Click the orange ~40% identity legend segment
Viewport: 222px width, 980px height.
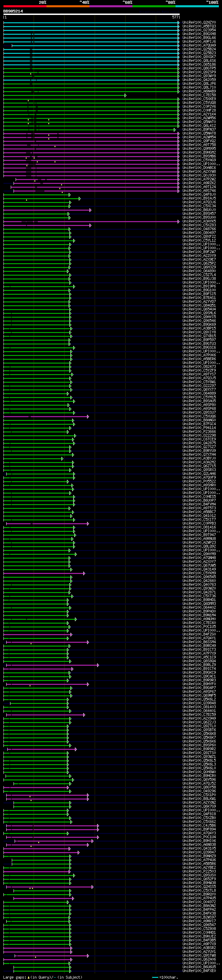click(x=68, y=6)
